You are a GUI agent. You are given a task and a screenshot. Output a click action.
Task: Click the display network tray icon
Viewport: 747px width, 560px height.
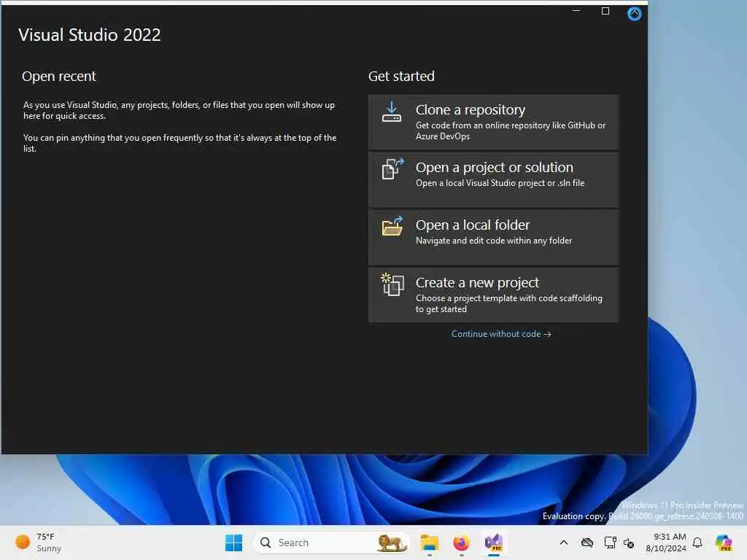pyautogui.click(x=610, y=542)
